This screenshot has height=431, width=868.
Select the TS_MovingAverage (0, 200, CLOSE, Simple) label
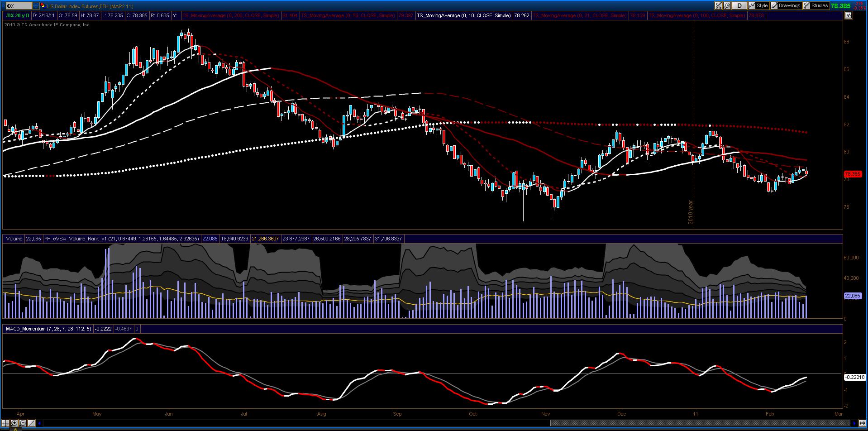(231, 15)
